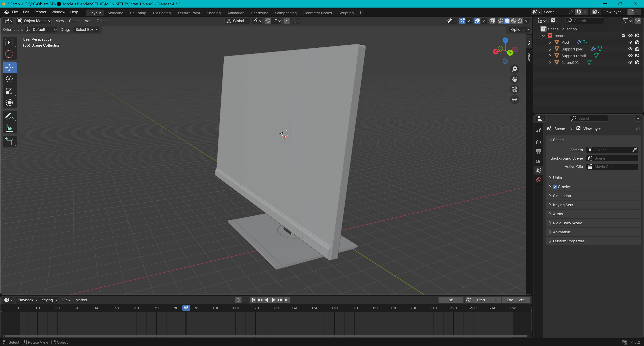Switch to solid shading mode
The image size is (644, 346).
507,21
